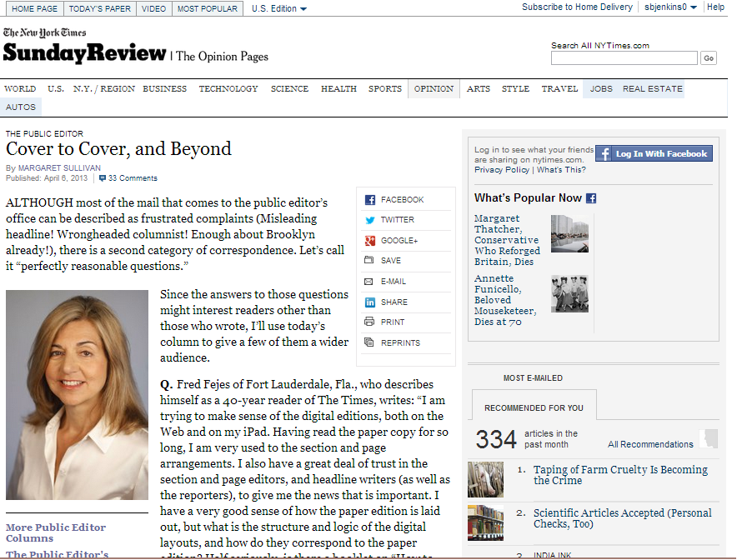Select U.S. in the navigation bar

pyautogui.click(x=56, y=89)
